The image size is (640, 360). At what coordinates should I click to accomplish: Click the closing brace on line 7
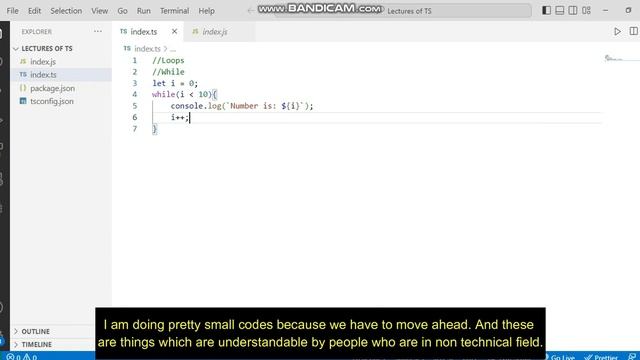tap(155, 129)
